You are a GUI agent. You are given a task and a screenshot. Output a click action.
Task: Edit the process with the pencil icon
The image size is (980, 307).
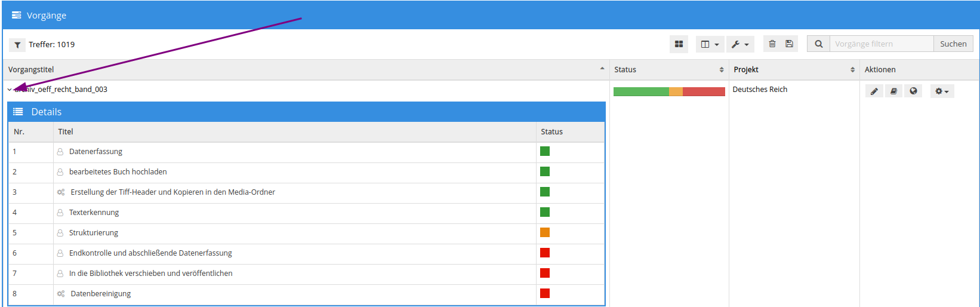pos(874,91)
